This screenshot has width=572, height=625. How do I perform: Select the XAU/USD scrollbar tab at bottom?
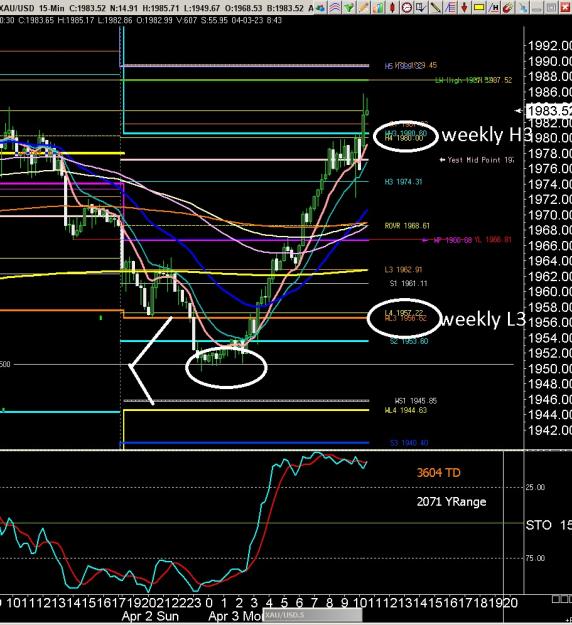coord(312,615)
